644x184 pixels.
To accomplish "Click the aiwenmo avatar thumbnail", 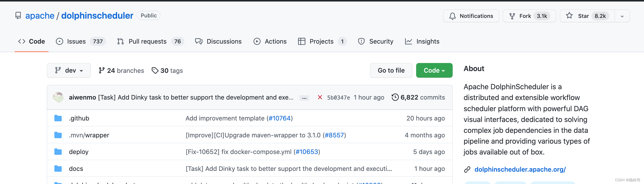I will tap(58, 97).
